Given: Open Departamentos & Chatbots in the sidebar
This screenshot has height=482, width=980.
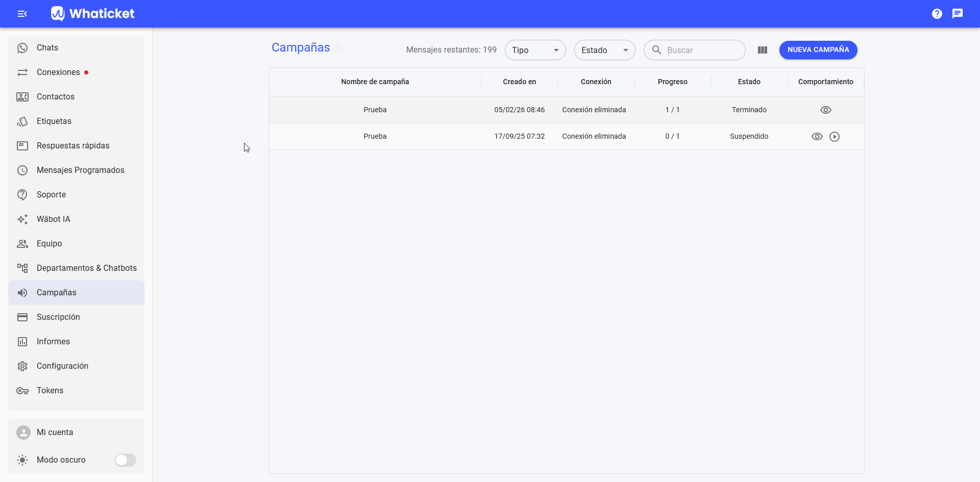Looking at the screenshot, I should (x=77, y=268).
